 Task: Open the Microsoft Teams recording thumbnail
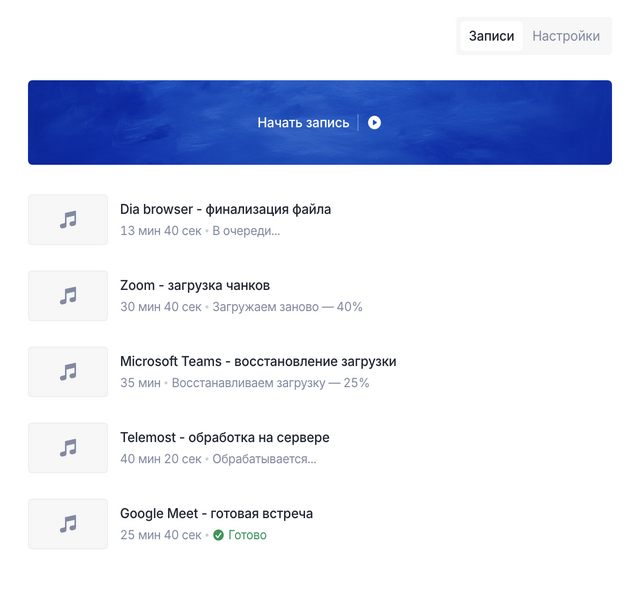(68, 371)
